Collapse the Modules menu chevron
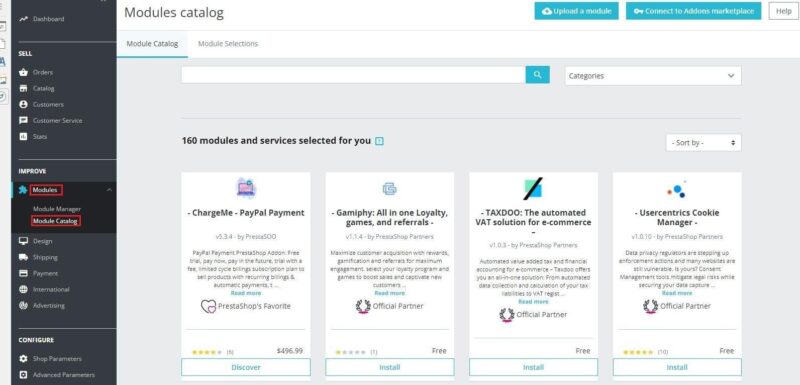The image size is (800, 385). [x=109, y=190]
